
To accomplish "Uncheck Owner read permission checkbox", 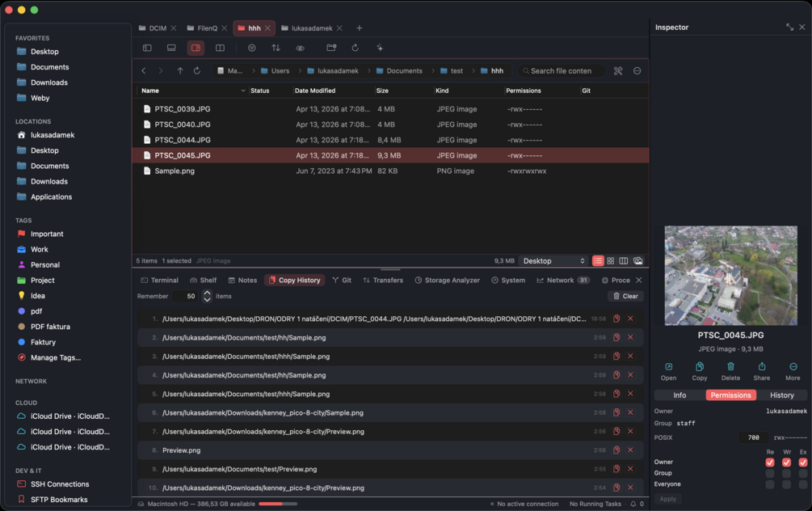I will click(770, 462).
